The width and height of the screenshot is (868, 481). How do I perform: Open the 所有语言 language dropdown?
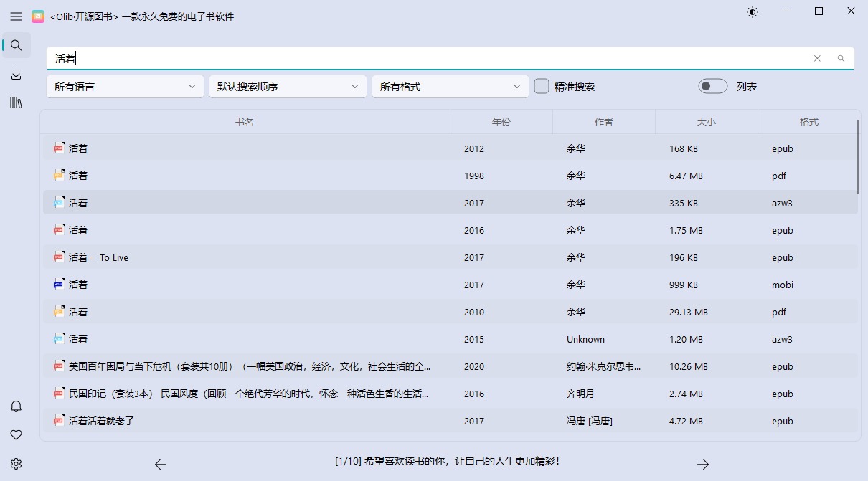click(x=125, y=85)
